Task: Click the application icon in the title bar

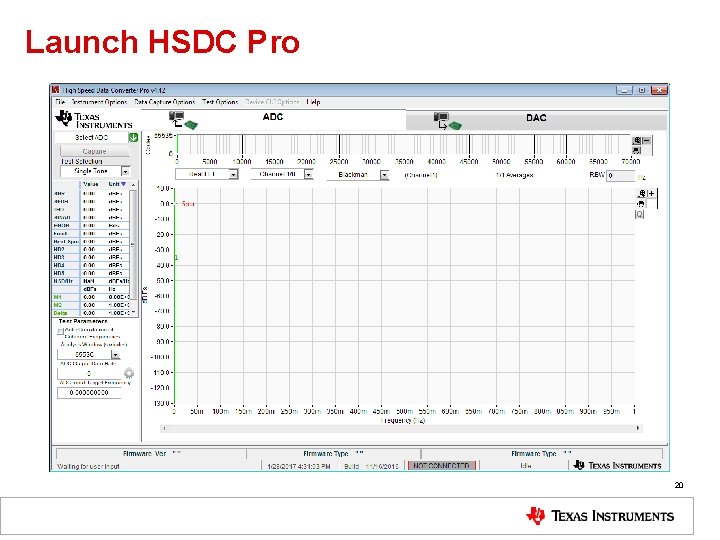Action: point(56,90)
